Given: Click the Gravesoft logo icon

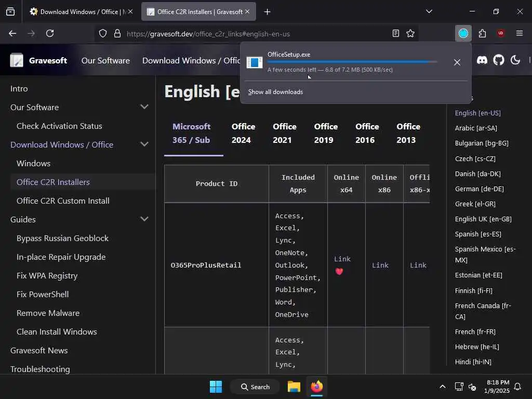Looking at the screenshot, I should point(16,60).
